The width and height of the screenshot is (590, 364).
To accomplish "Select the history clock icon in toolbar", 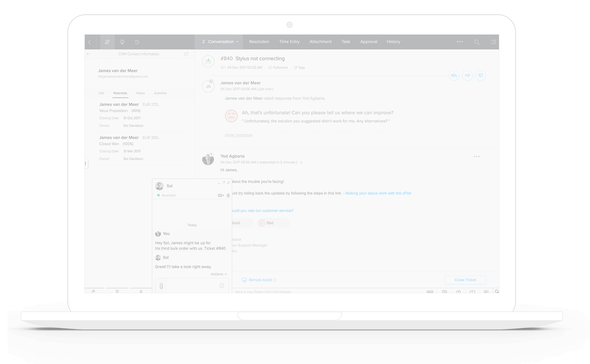I will tap(138, 42).
